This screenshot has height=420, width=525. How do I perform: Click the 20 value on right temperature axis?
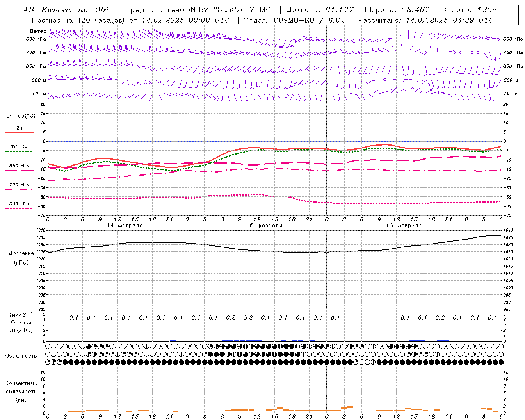[506, 104]
